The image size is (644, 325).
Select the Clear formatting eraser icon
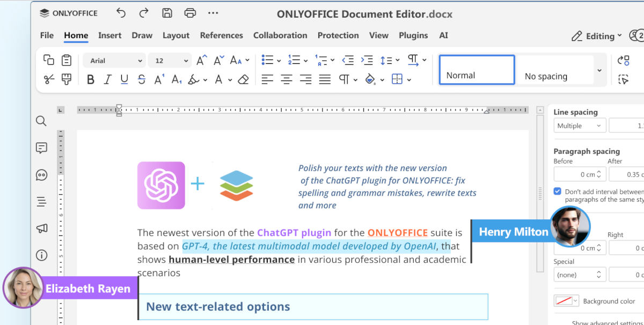coord(243,79)
